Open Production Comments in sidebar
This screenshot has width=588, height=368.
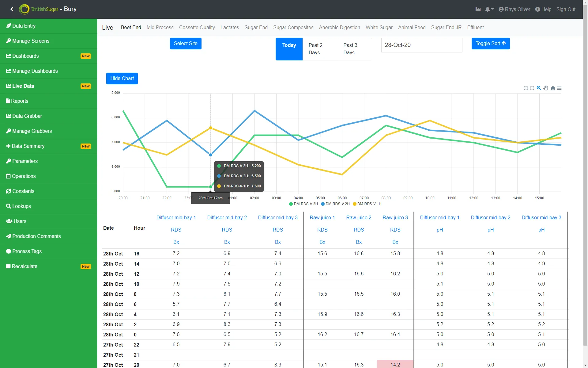[48, 236]
